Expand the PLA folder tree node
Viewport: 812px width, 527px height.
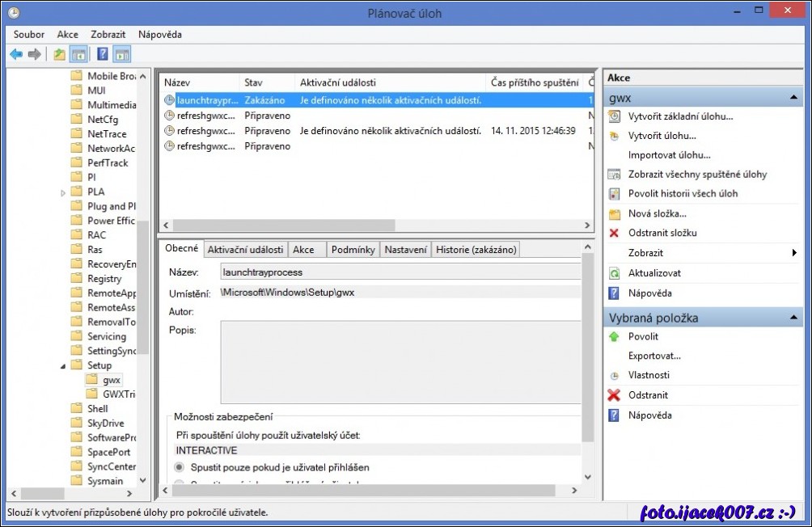64,192
